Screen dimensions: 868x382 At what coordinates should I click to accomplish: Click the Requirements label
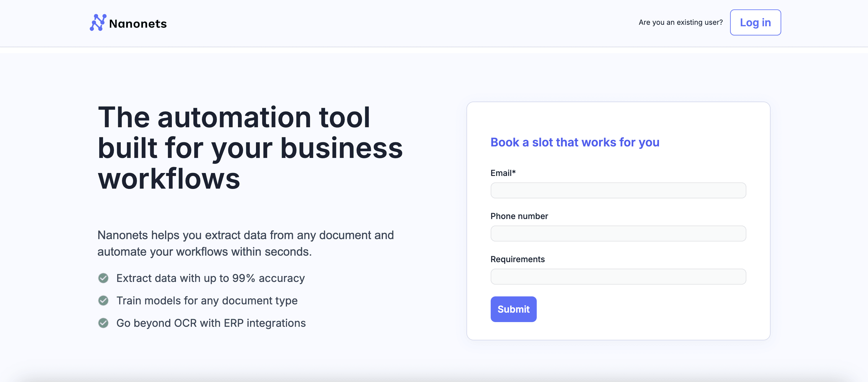pos(517,259)
